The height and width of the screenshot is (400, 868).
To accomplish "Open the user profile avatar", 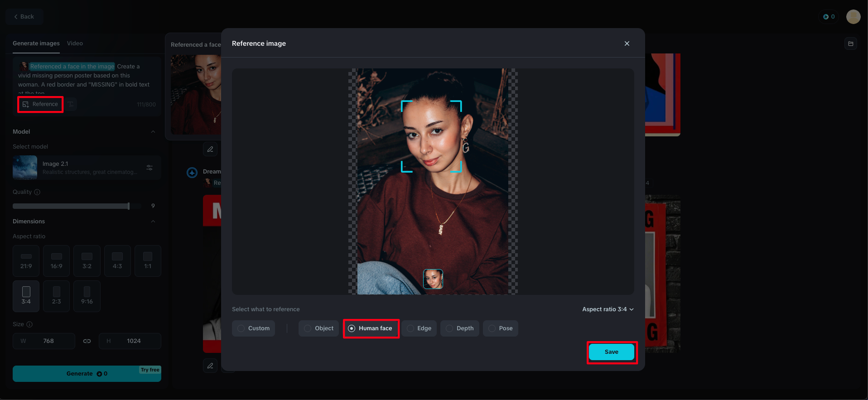I will click(854, 17).
